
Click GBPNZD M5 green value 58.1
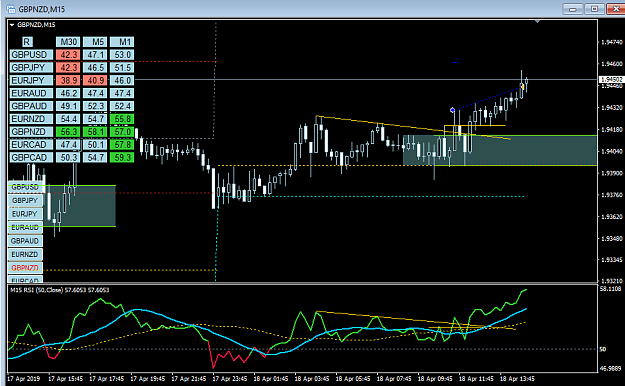tap(95, 132)
